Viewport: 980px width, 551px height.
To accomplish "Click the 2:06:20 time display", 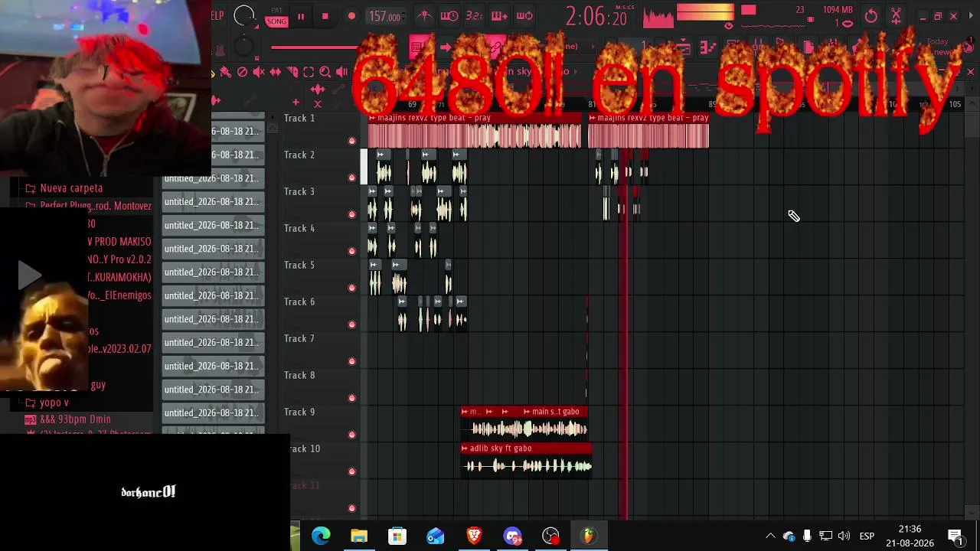I will [596, 16].
